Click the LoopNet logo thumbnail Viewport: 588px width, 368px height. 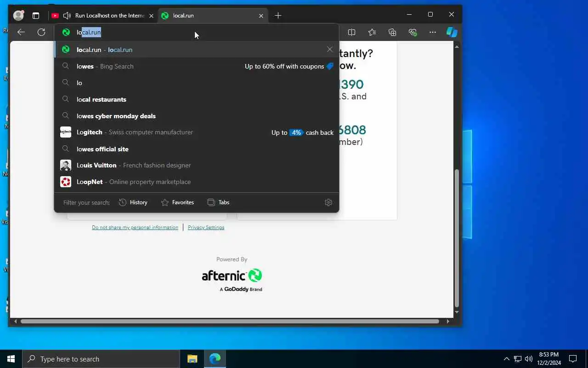click(x=66, y=182)
